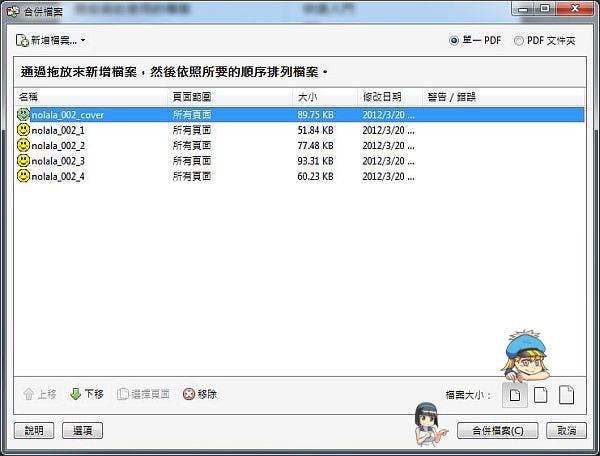The image size is (600, 456).
Task: Click the smiley icon of nolala_002_1
Action: 23,130
